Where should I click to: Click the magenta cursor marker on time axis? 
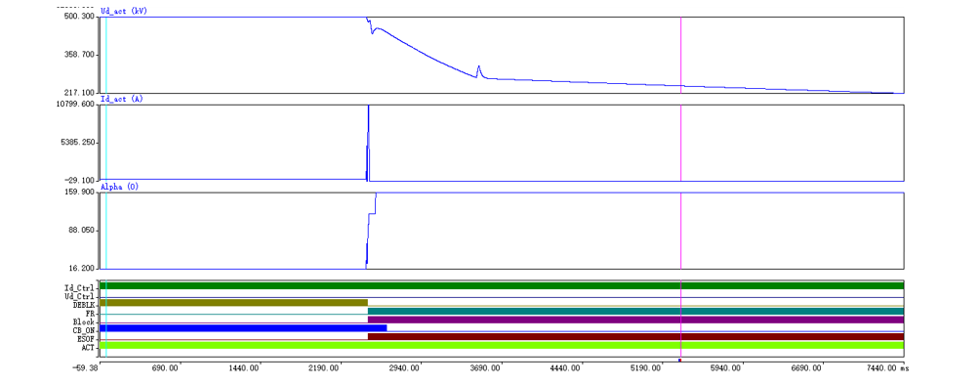680,360
